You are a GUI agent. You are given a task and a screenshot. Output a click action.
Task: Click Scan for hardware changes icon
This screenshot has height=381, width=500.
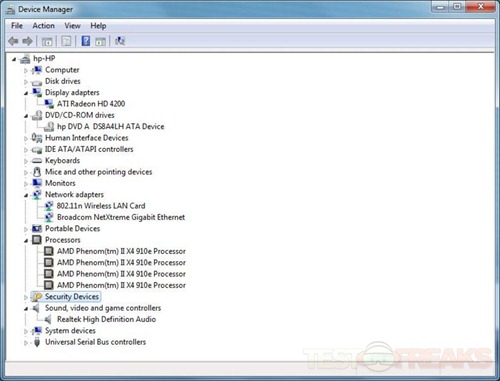120,41
